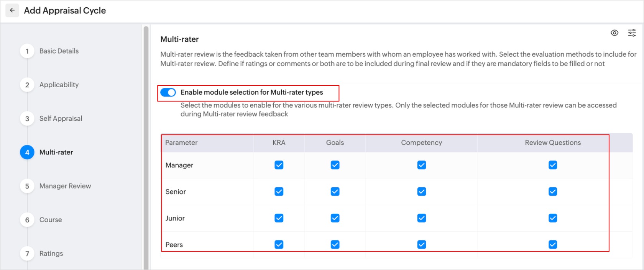Screen dimensions: 644x270
Task: Uncheck Goals for Peers
Action: [x=335, y=244]
